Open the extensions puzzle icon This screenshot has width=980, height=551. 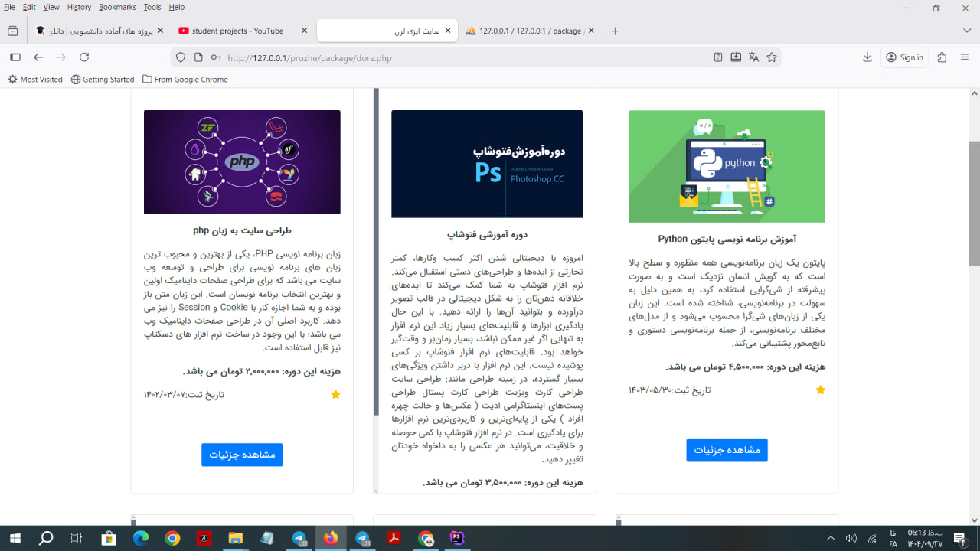tap(942, 57)
